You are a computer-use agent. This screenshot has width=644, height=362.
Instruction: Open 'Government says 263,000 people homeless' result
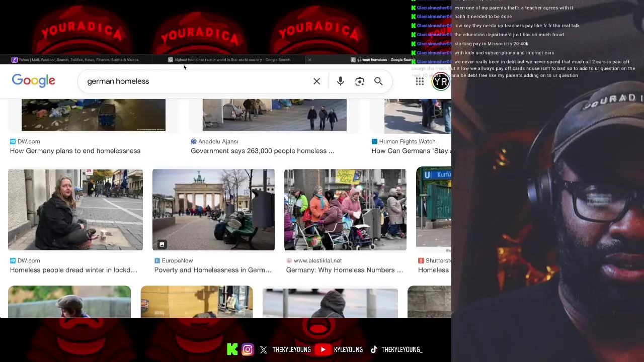tap(262, 151)
